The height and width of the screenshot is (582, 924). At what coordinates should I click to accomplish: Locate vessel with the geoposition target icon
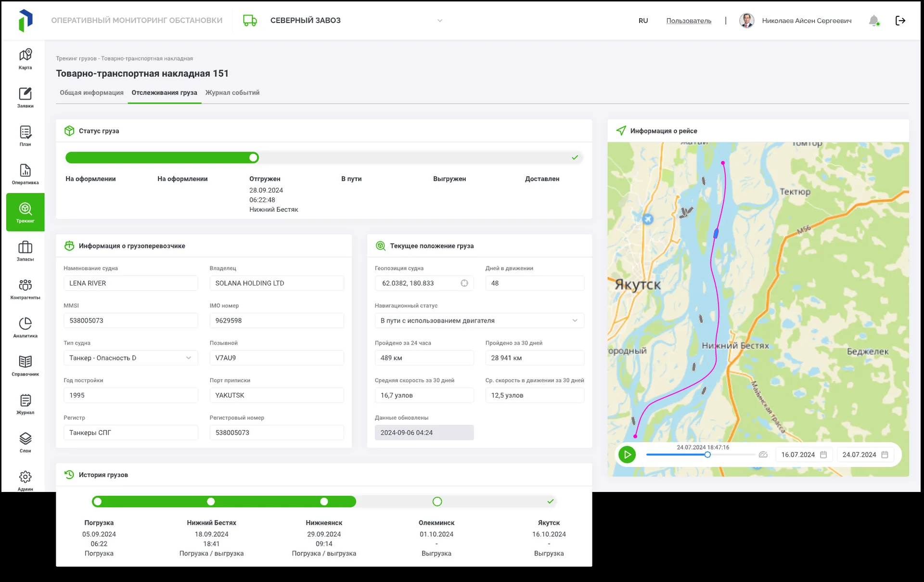pyautogui.click(x=464, y=283)
